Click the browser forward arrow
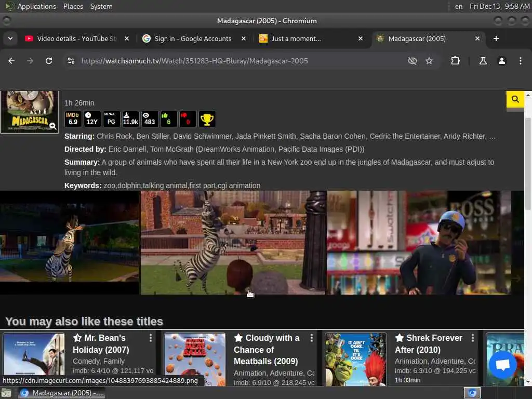 (30, 61)
